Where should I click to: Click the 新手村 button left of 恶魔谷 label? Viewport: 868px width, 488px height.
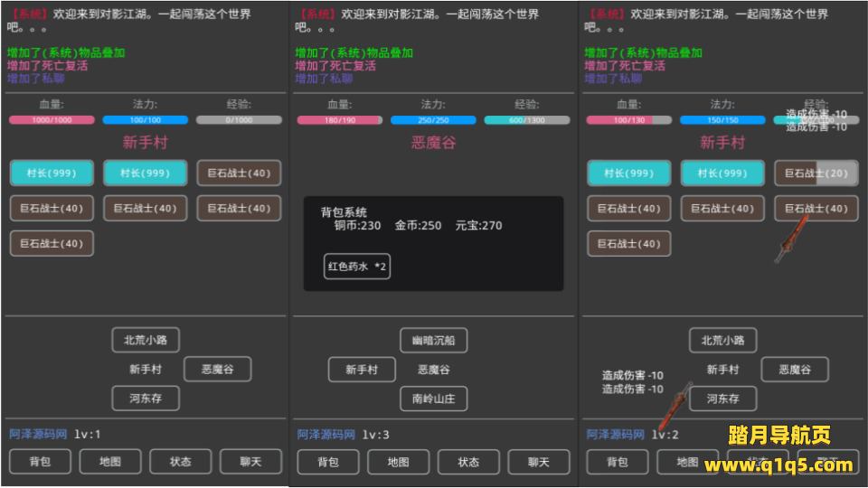pos(362,370)
